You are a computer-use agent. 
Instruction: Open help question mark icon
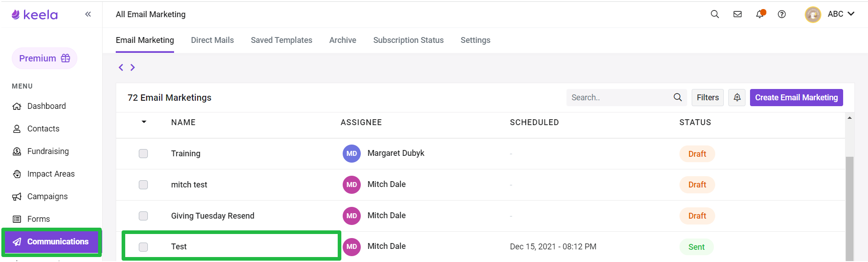[782, 14]
